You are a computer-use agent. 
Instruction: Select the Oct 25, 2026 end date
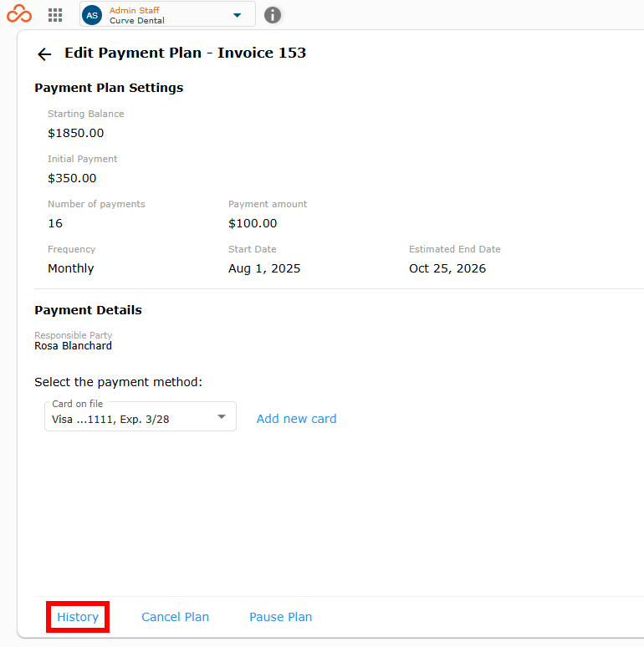pyautogui.click(x=447, y=268)
